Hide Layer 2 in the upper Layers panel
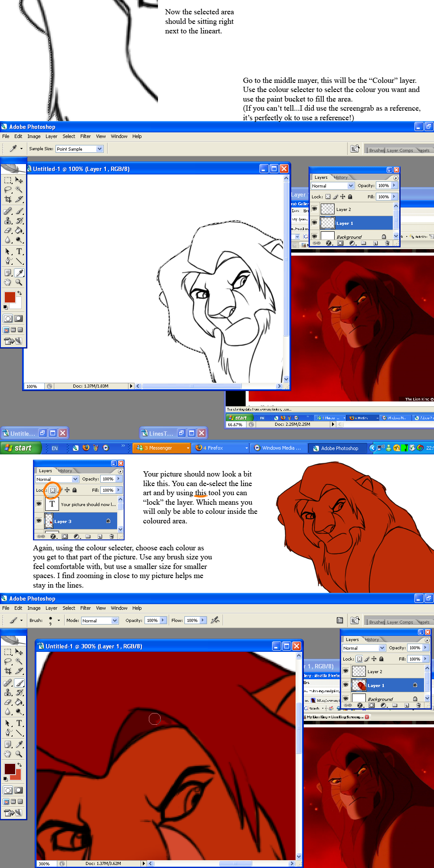Viewport: 434px width, 868px height. (314, 209)
